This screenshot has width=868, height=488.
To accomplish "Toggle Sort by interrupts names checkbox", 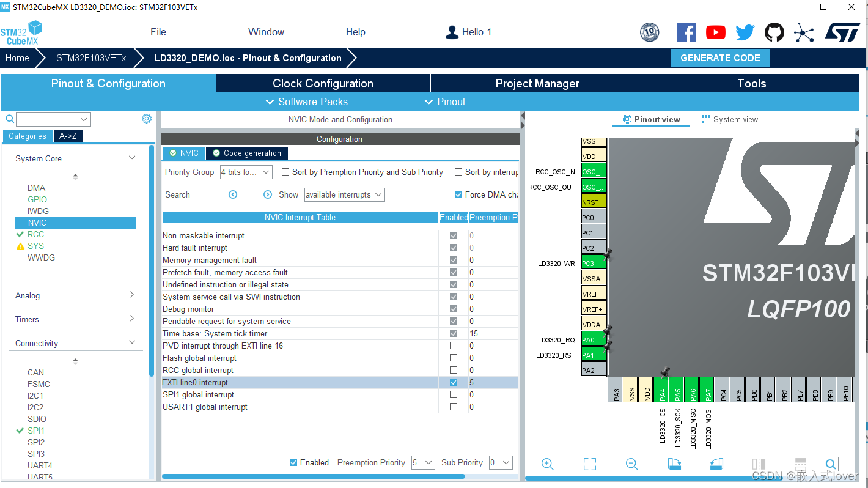I will (458, 172).
